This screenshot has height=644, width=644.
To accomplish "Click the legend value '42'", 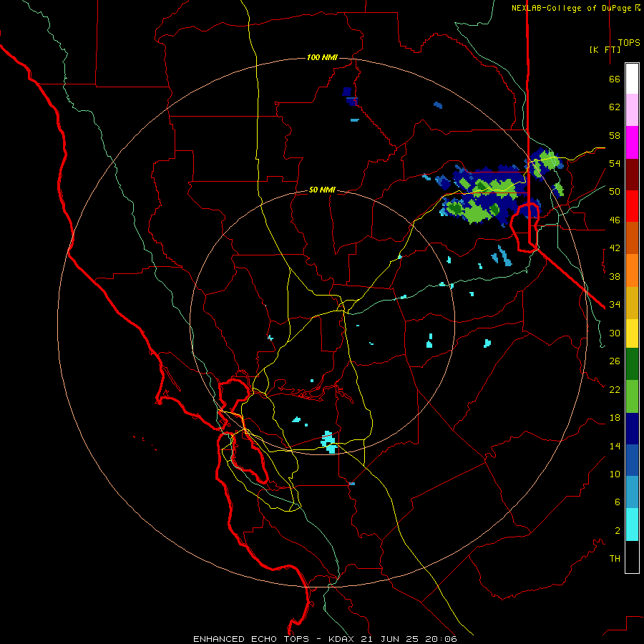I will pyautogui.click(x=615, y=248).
